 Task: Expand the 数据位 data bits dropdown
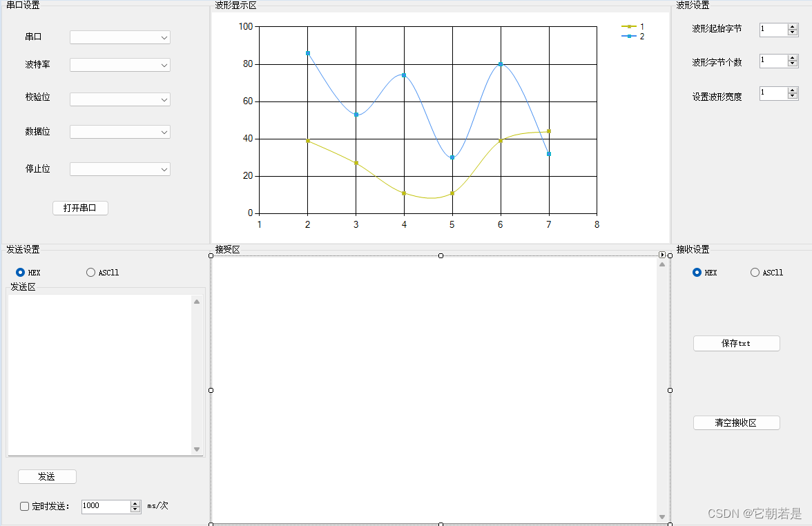(119, 132)
